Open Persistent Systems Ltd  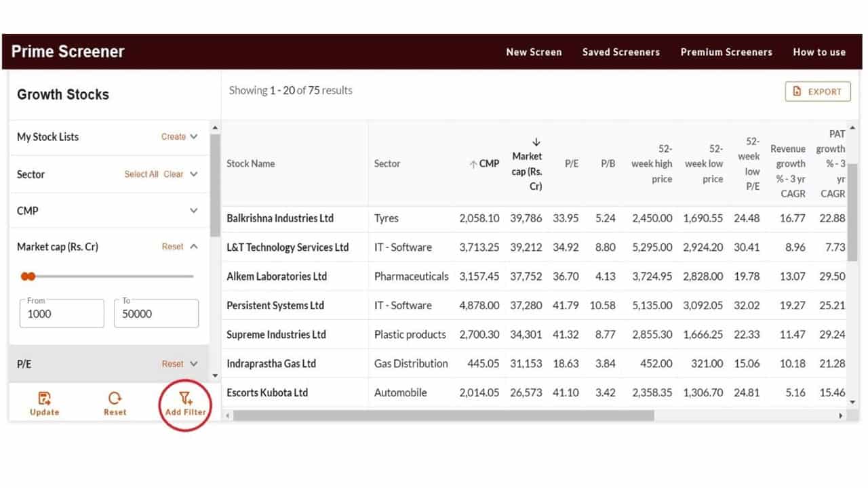pos(275,306)
